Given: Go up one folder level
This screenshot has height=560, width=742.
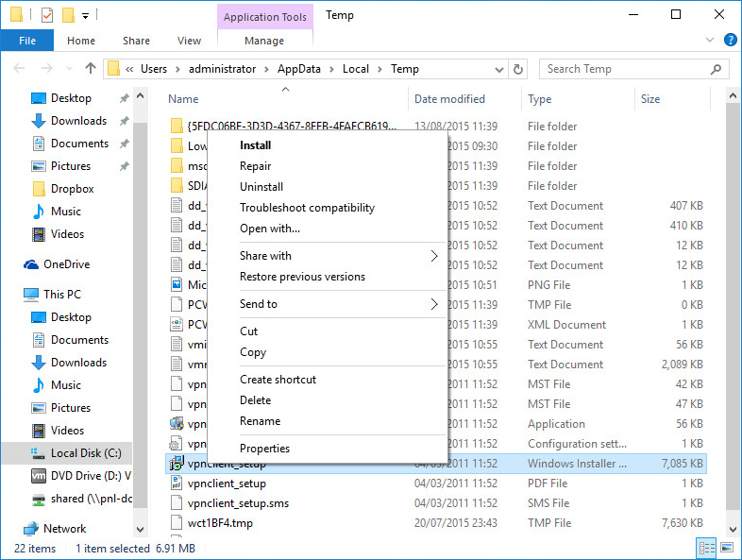Looking at the screenshot, I should pos(90,69).
